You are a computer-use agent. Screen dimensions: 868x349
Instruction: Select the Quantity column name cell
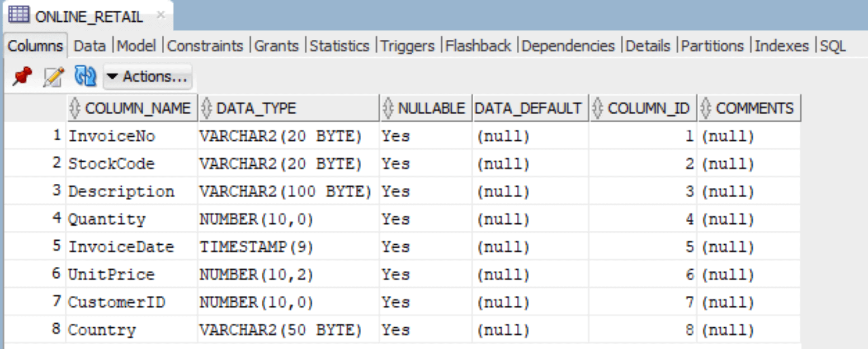tap(107, 219)
